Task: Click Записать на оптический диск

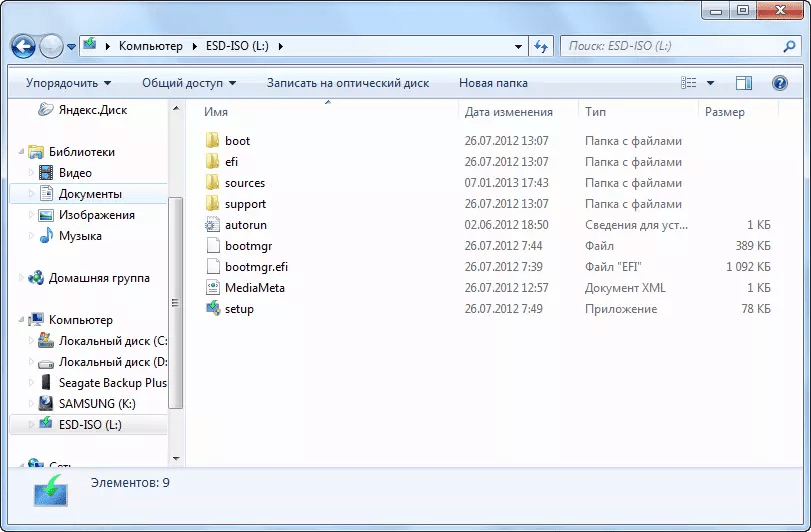Action: click(347, 83)
